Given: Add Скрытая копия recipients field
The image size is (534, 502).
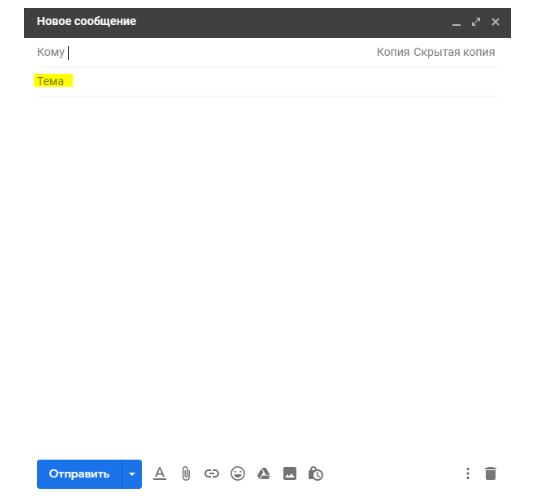Looking at the screenshot, I should (x=454, y=52).
